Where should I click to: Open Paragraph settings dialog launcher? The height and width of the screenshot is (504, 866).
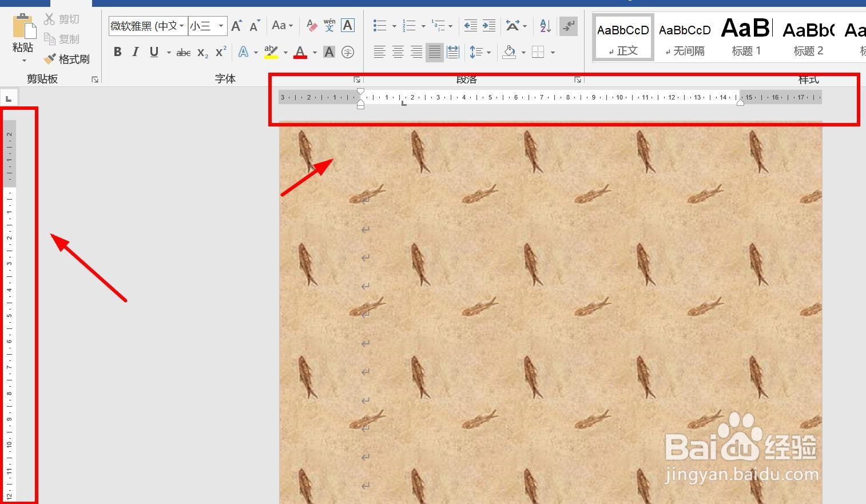pos(578,80)
